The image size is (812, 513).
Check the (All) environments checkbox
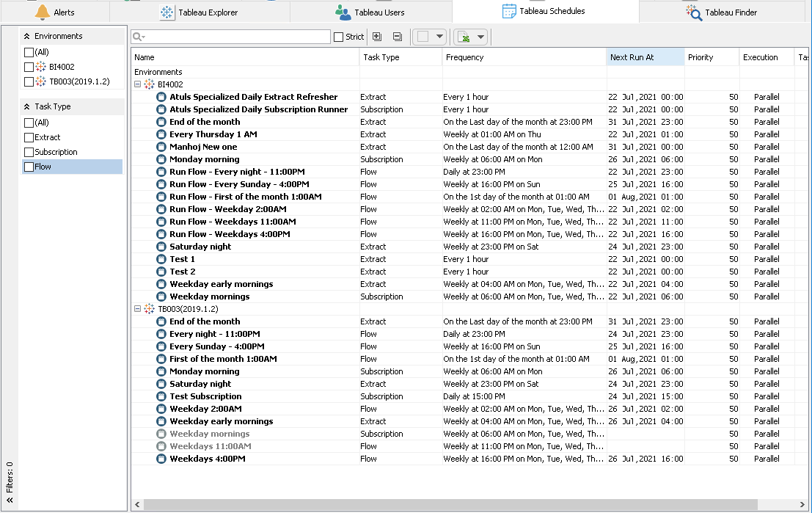coord(29,52)
